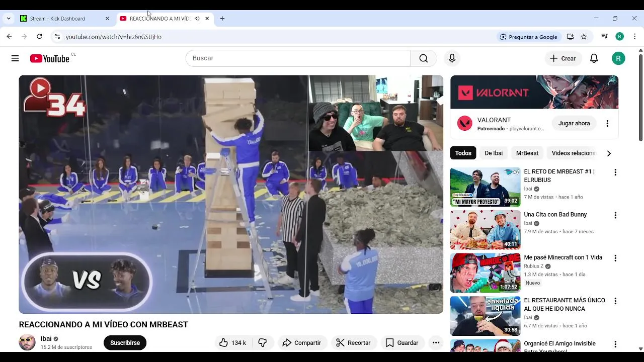Click Preguntar a Google in the address bar

pyautogui.click(x=528, y=37)
